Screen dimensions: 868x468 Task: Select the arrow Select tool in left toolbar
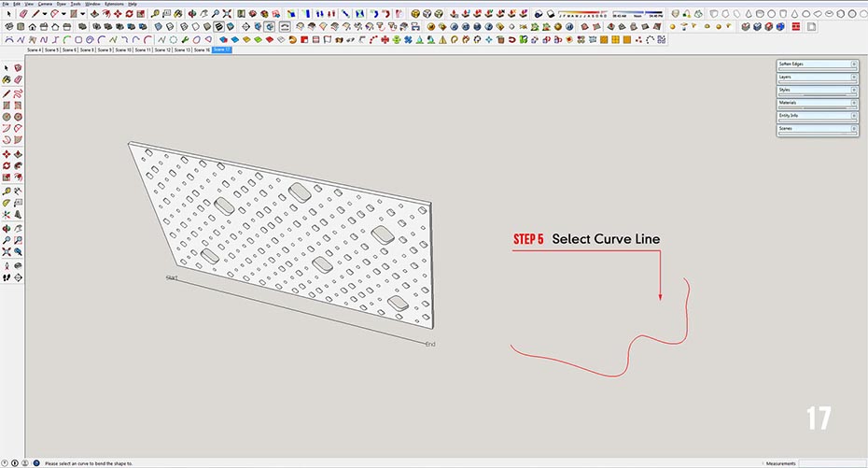(x=7, y=68)
